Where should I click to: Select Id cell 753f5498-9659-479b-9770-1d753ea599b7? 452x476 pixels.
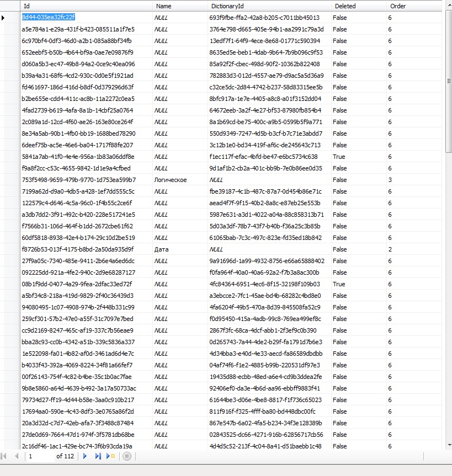click(86, 180)
